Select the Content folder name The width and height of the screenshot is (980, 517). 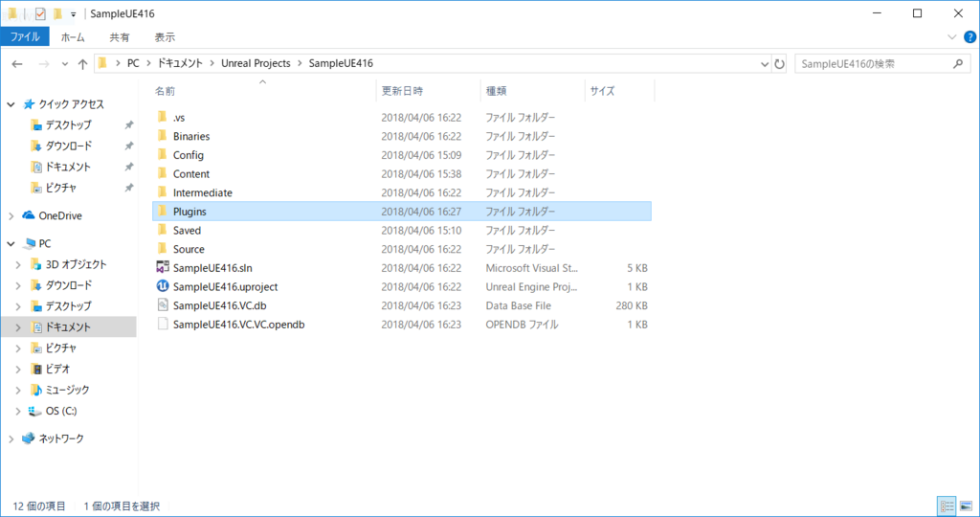pyautogui.click(x=191, y=174)
